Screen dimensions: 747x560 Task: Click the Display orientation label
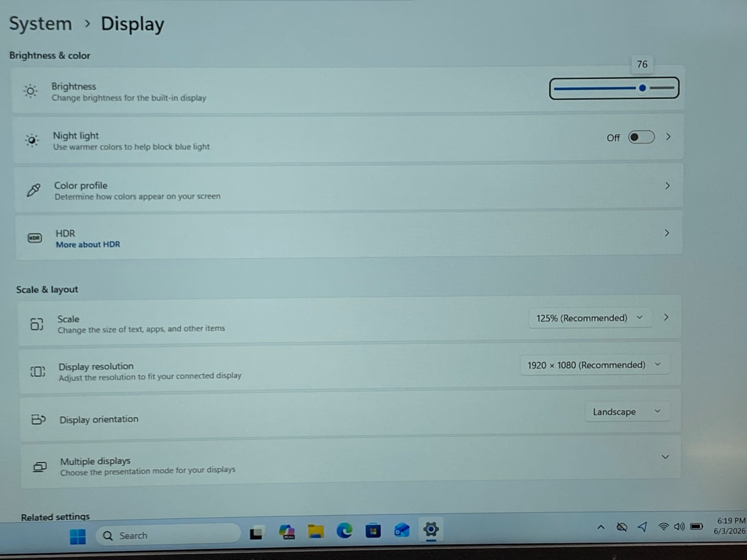(99, 419)
